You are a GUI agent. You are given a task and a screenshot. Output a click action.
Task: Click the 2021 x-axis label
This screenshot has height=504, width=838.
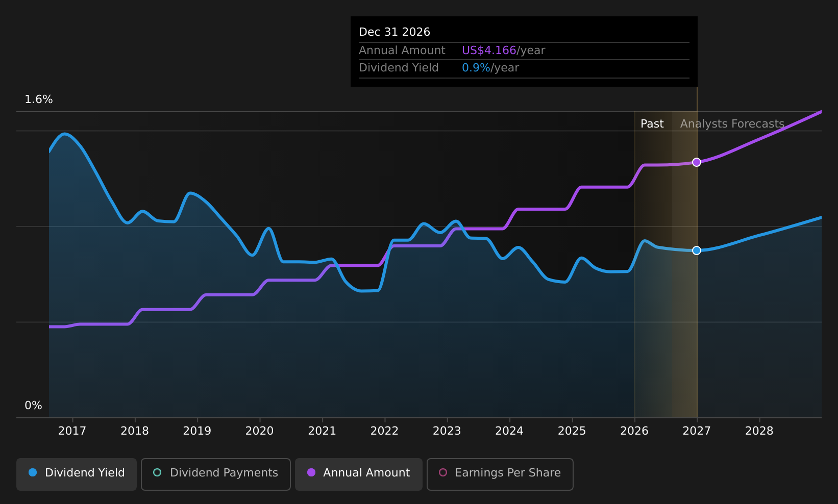[x=322, y=431]
